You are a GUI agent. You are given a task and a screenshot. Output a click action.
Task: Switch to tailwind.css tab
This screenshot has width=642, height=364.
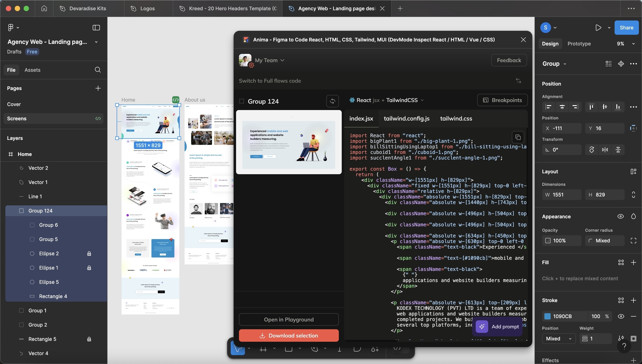click(456, 119)
